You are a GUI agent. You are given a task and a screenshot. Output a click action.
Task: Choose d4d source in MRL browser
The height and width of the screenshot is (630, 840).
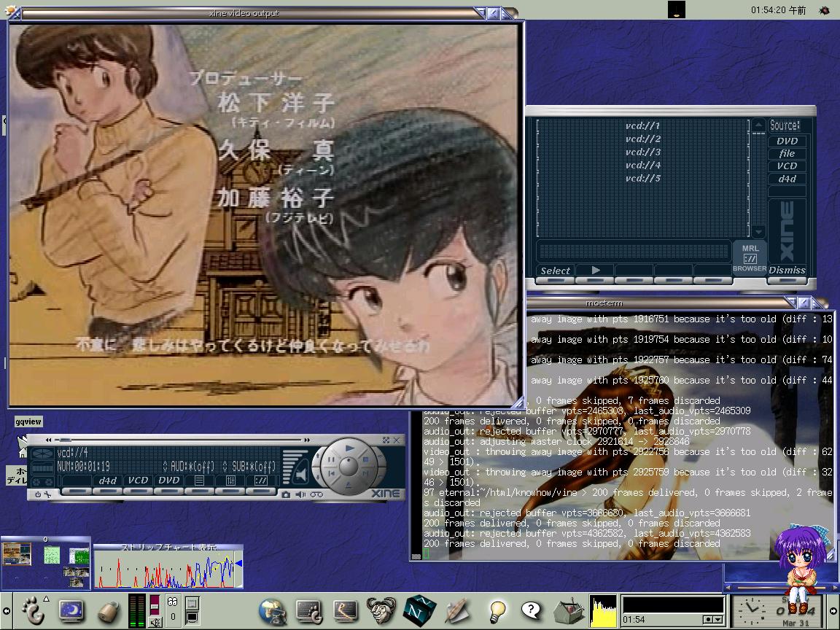click(787, 179)
